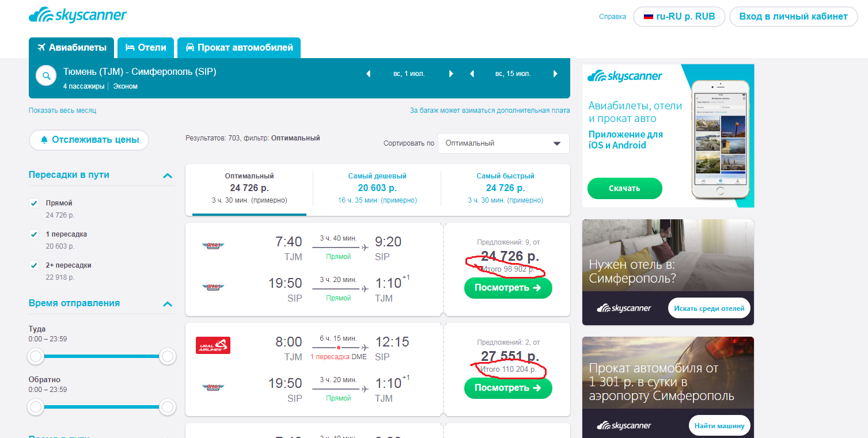
Task: Click the Skyscanner logo in the header
Action: tap(78, 16)
